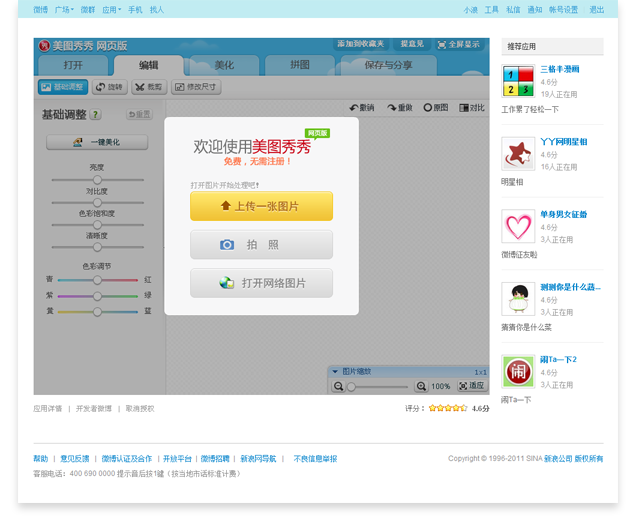This screenshot has height=520, width=636.
Task: Click the 美图秀秀 logo icon
Action: (x=44, y=46)
